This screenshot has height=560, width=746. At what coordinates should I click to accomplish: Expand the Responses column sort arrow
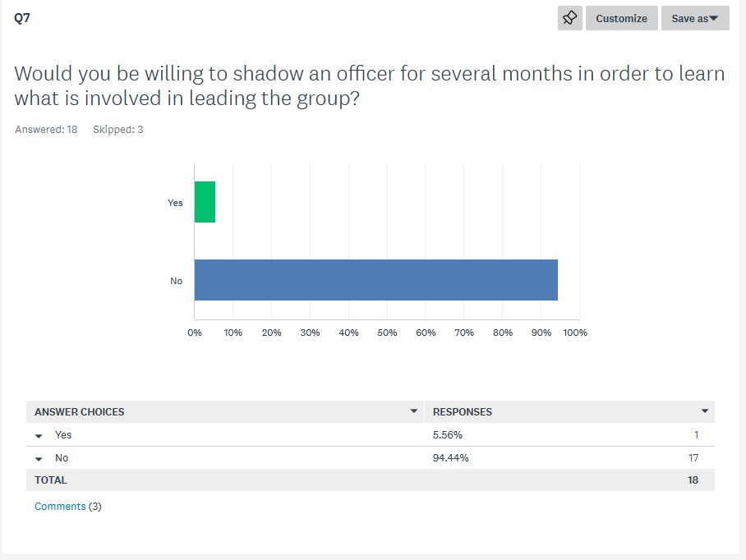coord(705,411)
